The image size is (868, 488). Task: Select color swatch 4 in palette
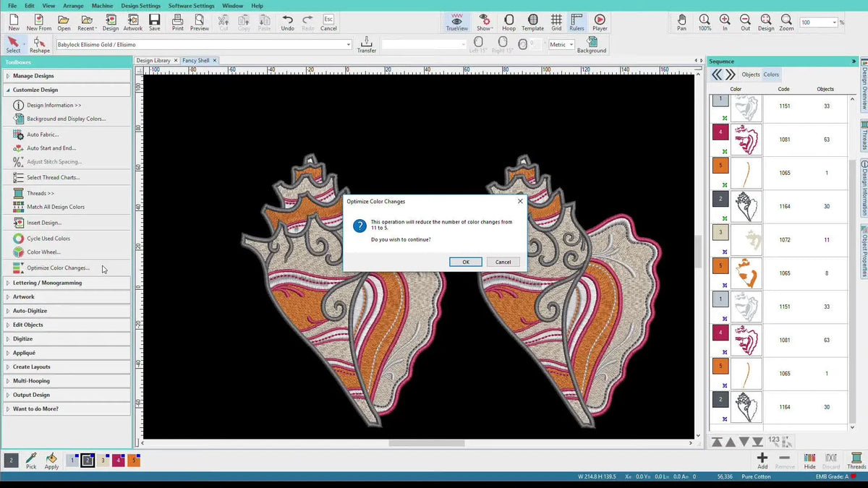click(x=119, y=461)
